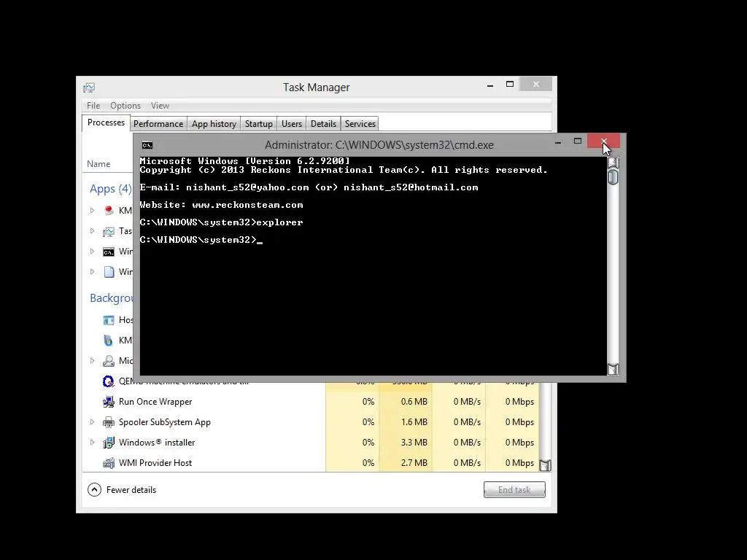747x560 pixels.
Task: Click the cmd.exe window title icon
Action: [x=147, y=145]
